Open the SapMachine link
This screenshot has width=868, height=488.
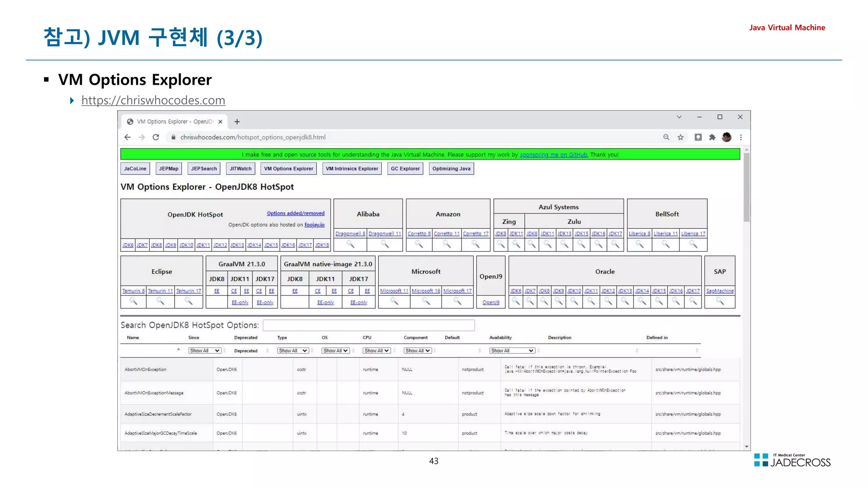coord(720,291)
